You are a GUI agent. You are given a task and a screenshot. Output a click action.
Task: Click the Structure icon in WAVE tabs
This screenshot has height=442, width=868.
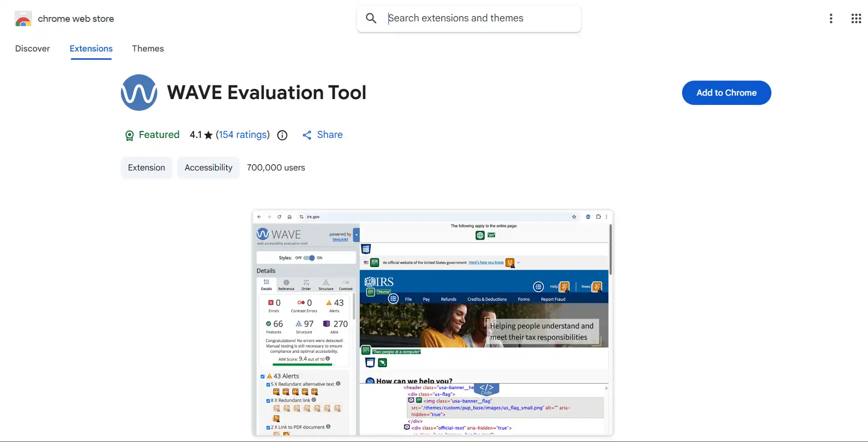pos(326,283)
